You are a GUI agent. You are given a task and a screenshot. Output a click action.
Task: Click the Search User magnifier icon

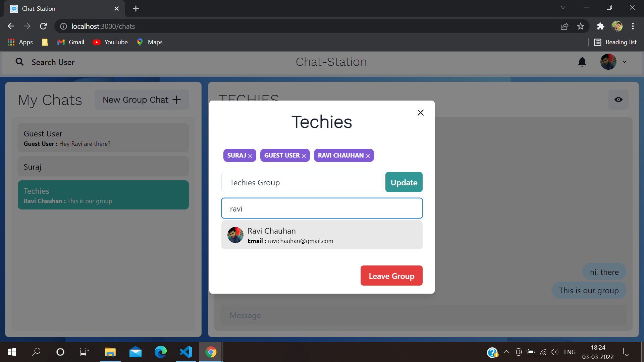tap(19, 62)
